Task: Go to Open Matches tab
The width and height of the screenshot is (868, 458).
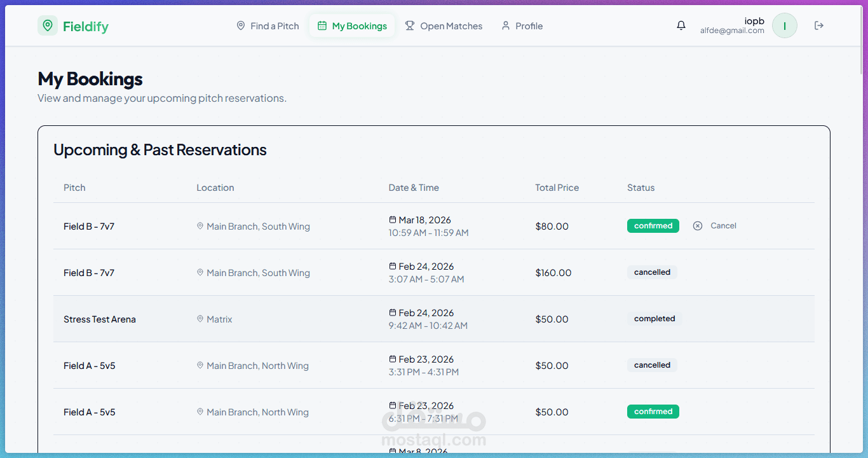Action: [444, 26]
